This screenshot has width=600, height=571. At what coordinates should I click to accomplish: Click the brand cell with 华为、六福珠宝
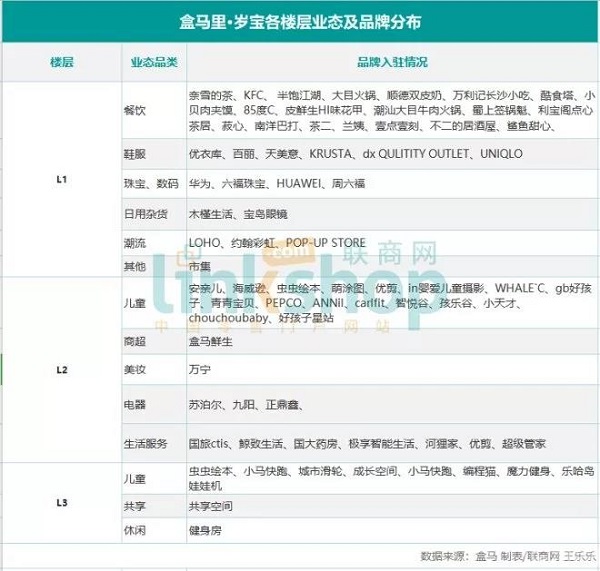coord(392,184)
